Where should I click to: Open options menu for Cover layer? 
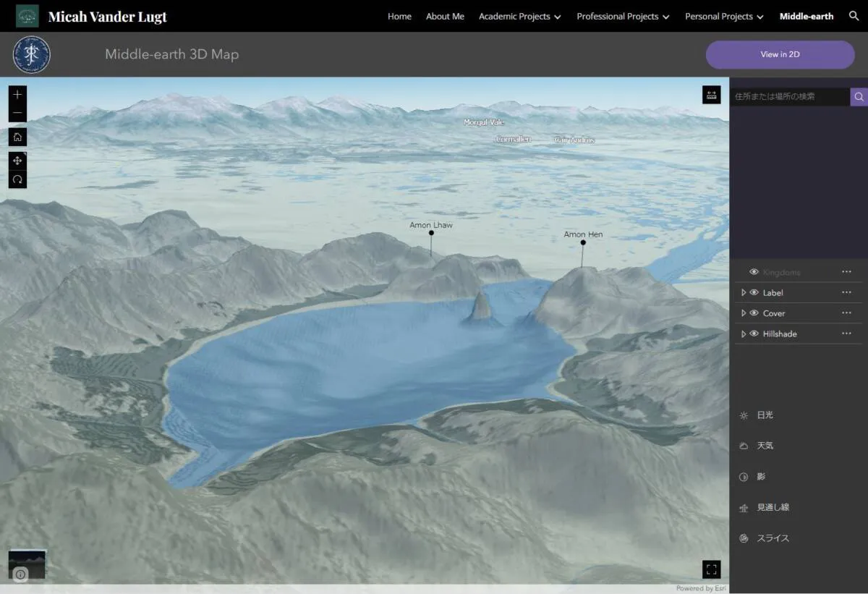pyautogui.click(x=846, y=313)
